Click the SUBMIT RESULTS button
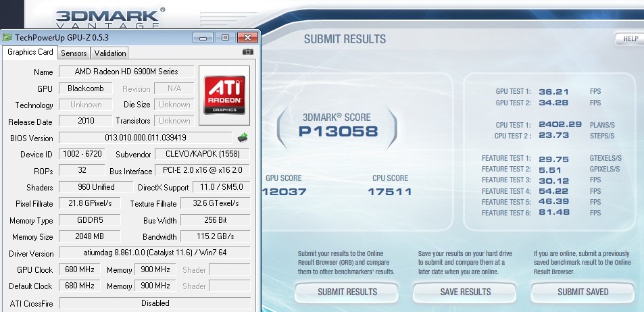This screenshot has width=644, height=312. pyautogui.click(x=347, y=292)
